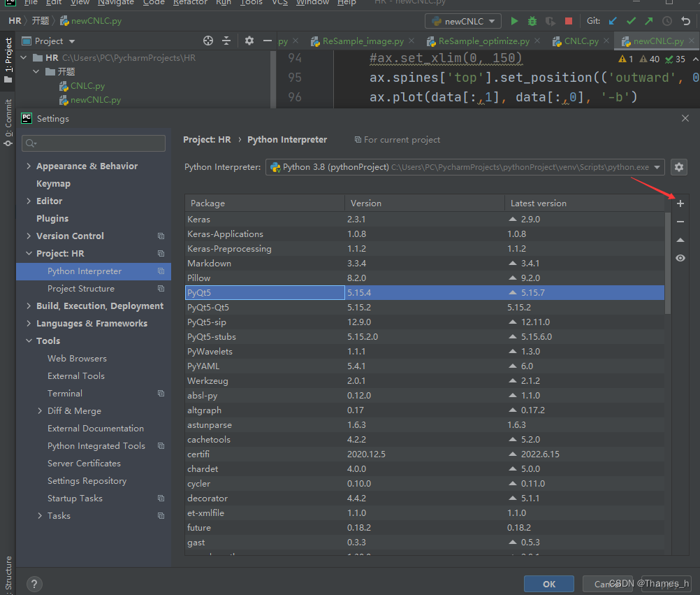Viewport: 700px width, 595px height.
Task: Expand Version Control settings
Action: (x=29, y=236)
